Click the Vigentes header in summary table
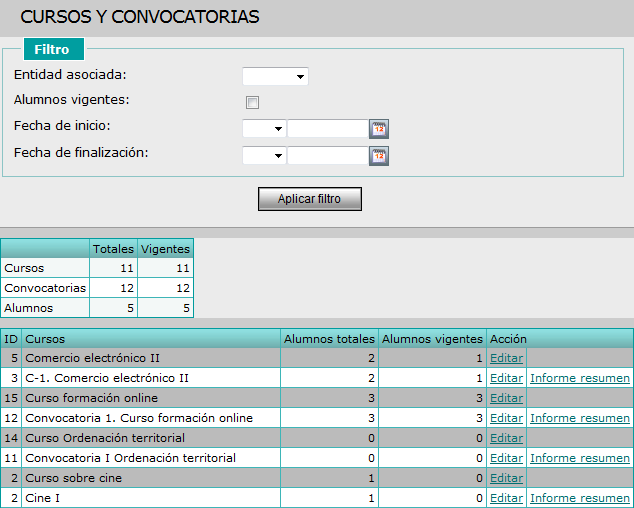This screenshot has width=634, height=508. coord(165,249)
